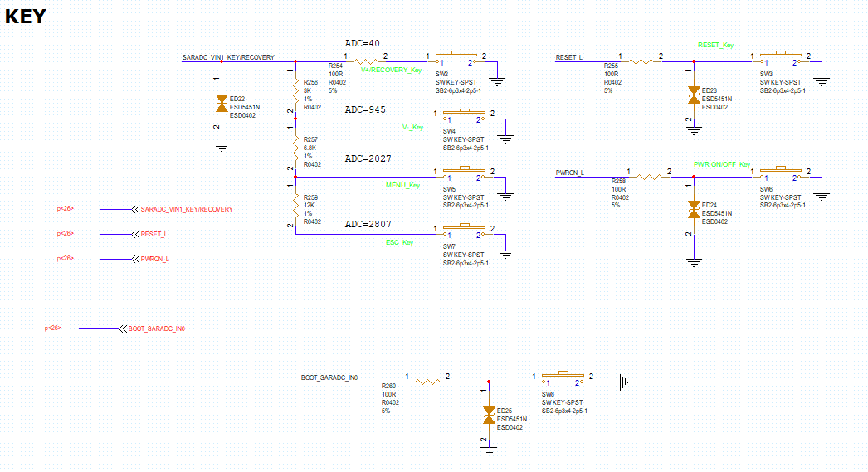
Task: Click the ground symbol below ED24
Action: 694,262
